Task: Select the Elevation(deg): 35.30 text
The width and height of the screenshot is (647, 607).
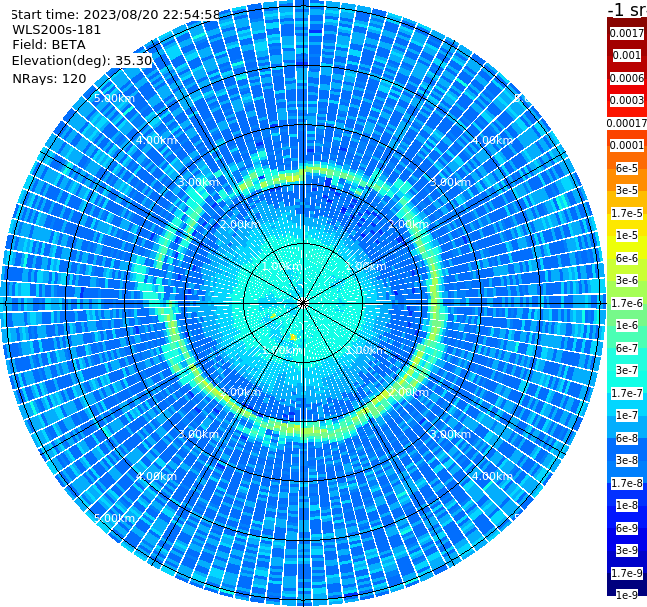Action: pos(82,61)
